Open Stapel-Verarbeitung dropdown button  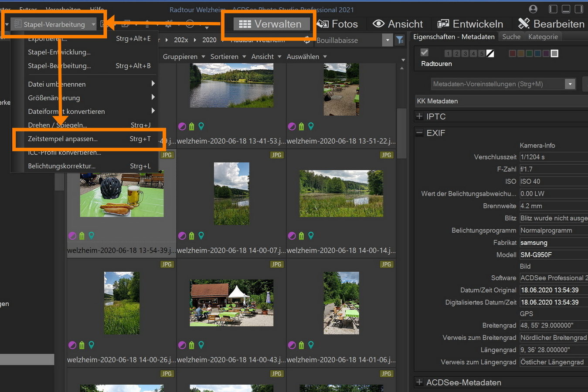click(x=54, y=24)
